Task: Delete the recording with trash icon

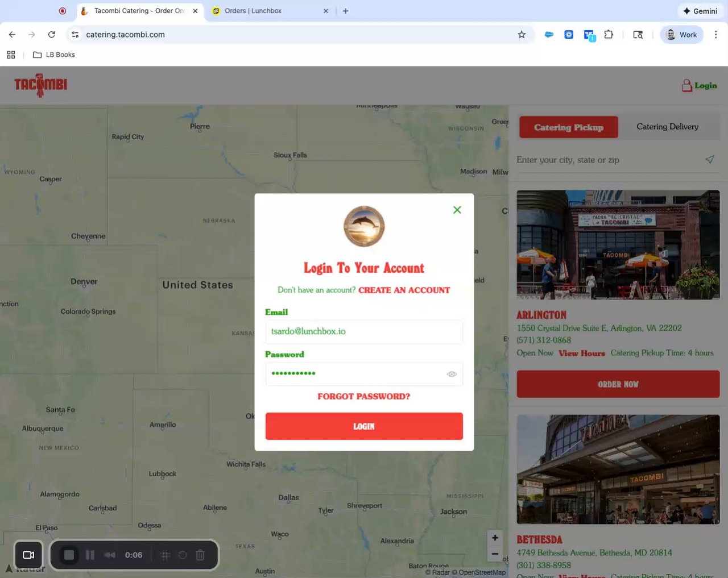Action: pos(200,555)
